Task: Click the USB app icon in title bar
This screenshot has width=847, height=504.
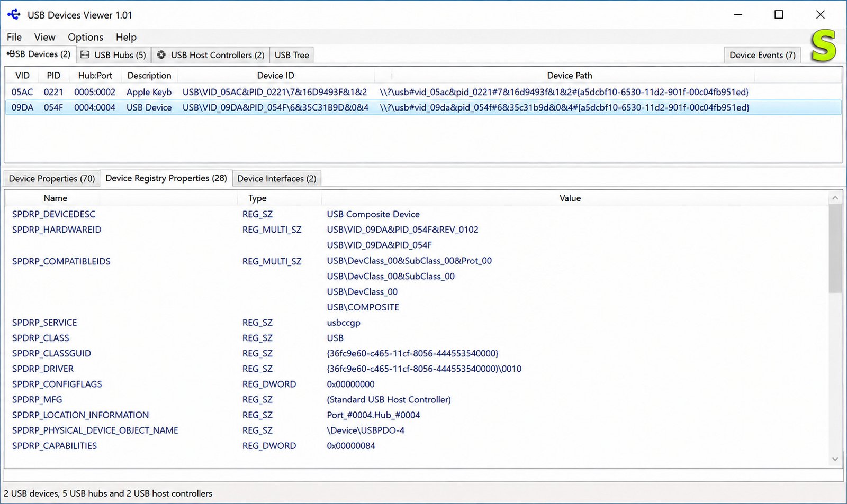Action: click(x=14, y=15)
